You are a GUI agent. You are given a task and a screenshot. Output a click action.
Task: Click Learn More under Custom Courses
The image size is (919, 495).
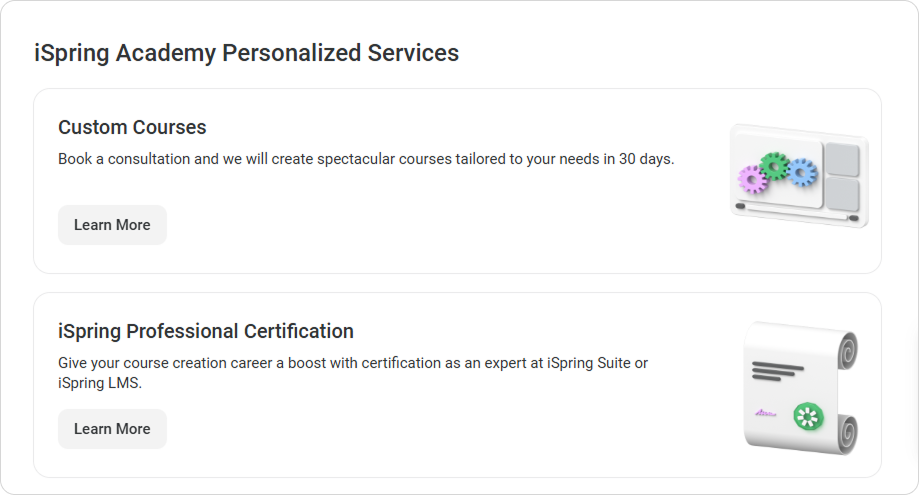[112, 225]
